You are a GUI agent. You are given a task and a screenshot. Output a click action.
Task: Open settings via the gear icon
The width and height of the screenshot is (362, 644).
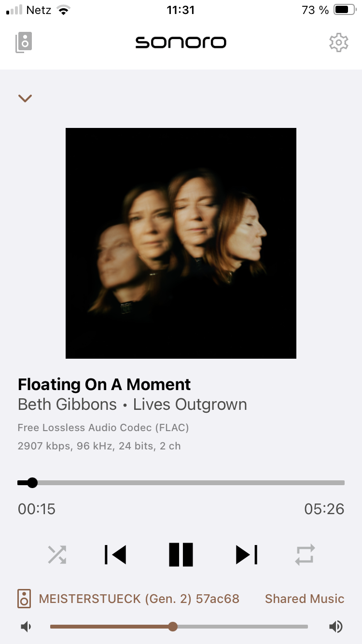338,42
